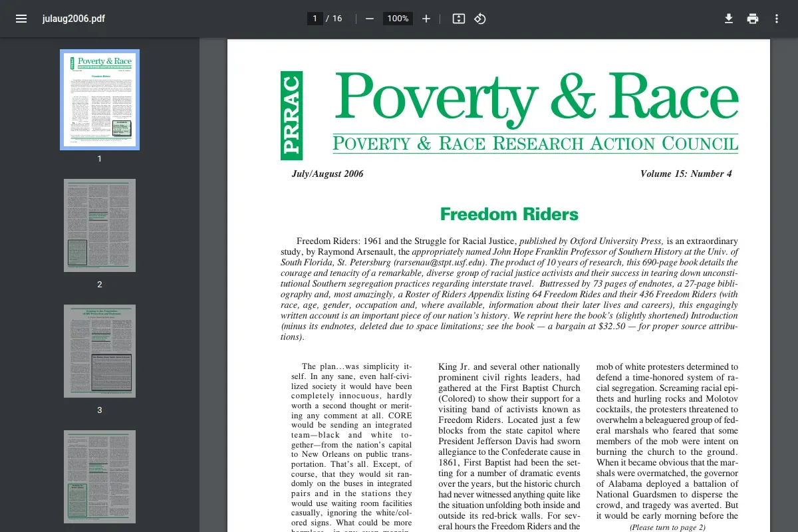Image resolution: width=798 pixels, height=532 pixels.
Task: Download the PDF file
Action: click(729, 19)
